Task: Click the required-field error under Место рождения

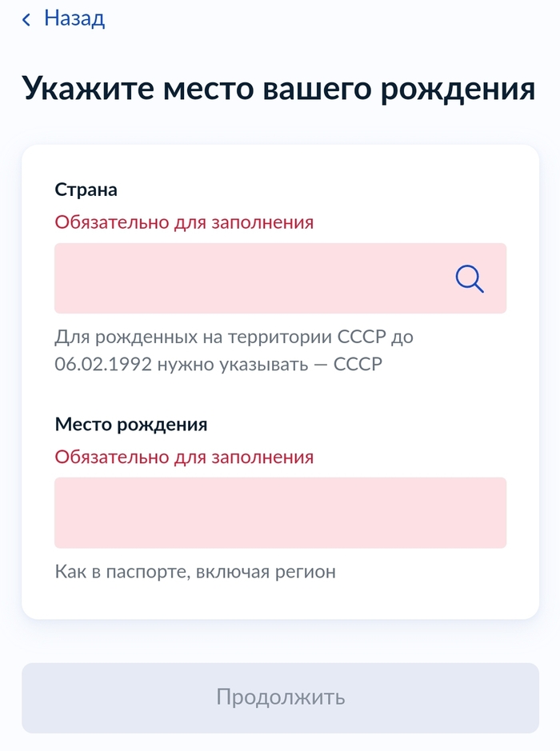Action: click(184, 457)
